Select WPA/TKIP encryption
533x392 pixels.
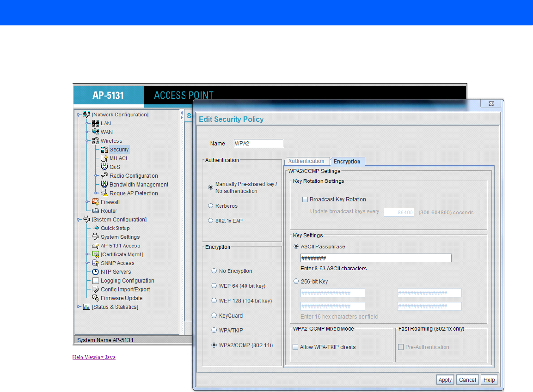tap(214, 330)
